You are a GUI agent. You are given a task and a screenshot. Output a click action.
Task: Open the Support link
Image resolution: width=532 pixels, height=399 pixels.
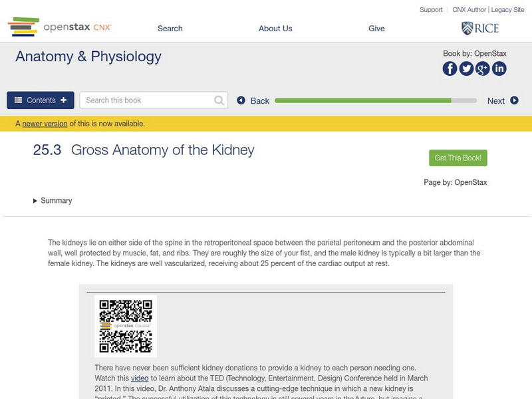[430, 9]
